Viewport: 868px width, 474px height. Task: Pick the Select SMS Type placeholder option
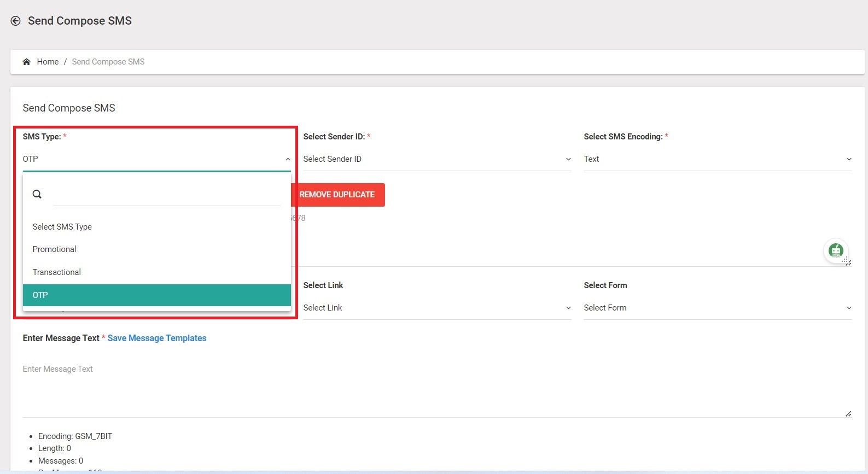62,227
